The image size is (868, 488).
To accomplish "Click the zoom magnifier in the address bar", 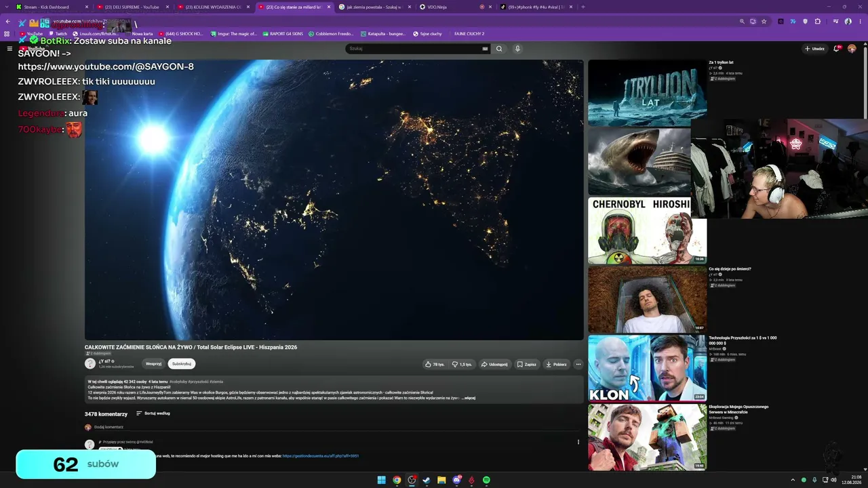I will coord(743,21).
